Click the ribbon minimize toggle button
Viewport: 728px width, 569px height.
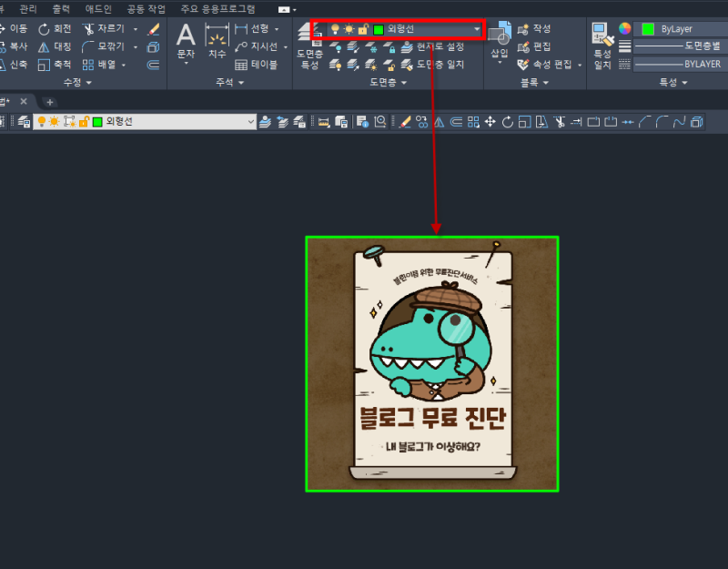point(284,9)
